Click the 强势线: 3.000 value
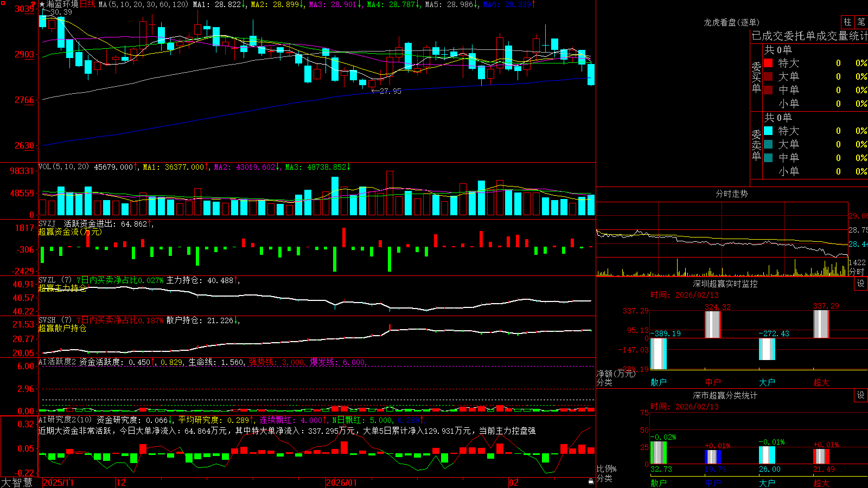 277,362
